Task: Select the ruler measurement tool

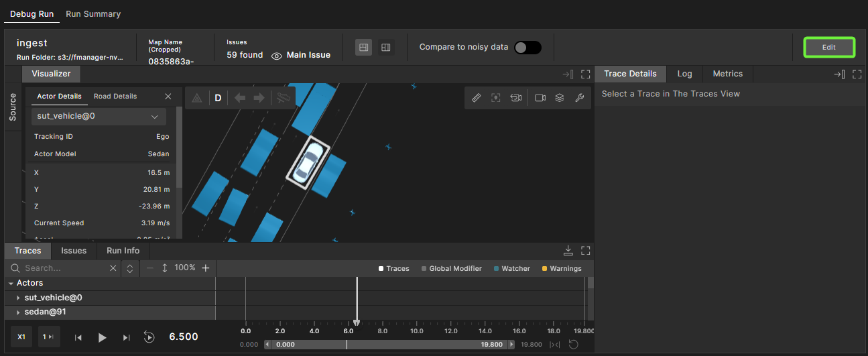Action: point(477,98)
